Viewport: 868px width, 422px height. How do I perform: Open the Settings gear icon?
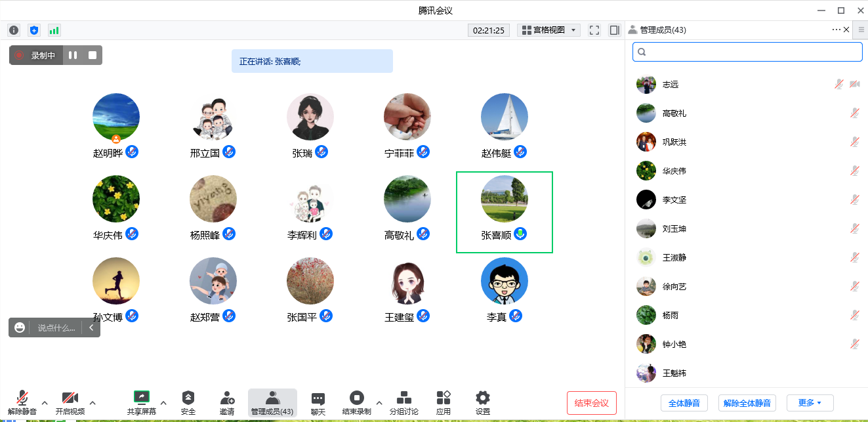(483, 402)
